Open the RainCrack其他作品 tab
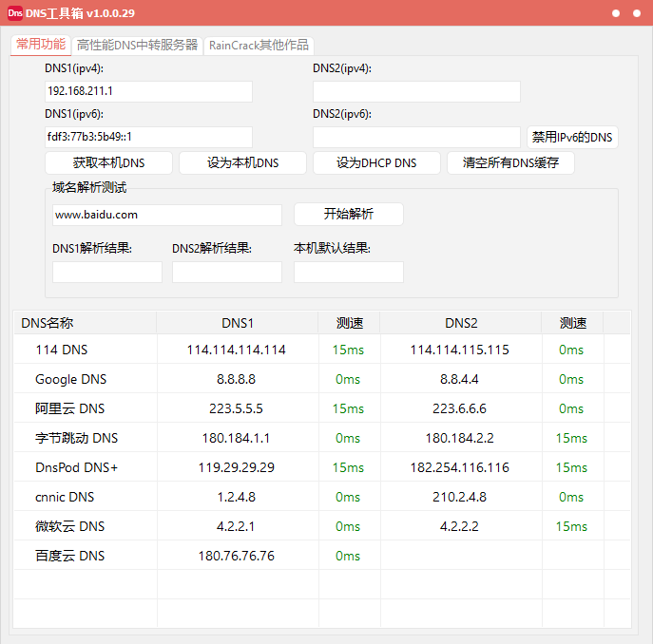Screen dimensions: 653x644 pos(259,45)
